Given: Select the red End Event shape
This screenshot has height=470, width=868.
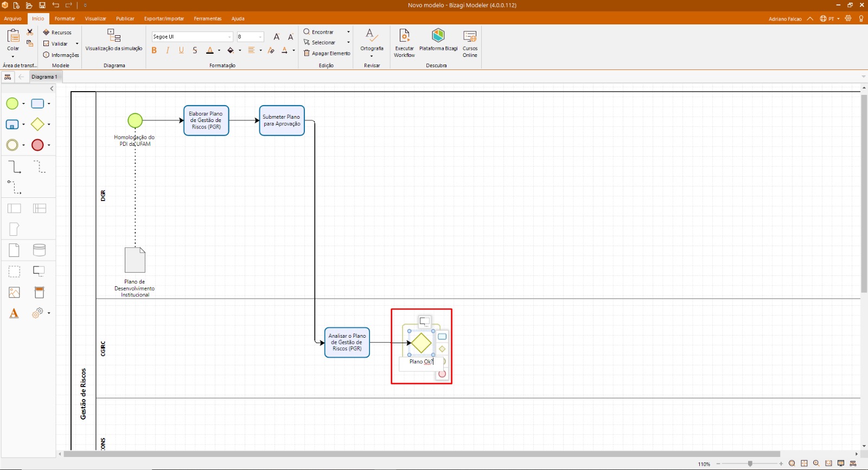Looking at the screenshot, I should pyautogui.click(x=37, y=145).
